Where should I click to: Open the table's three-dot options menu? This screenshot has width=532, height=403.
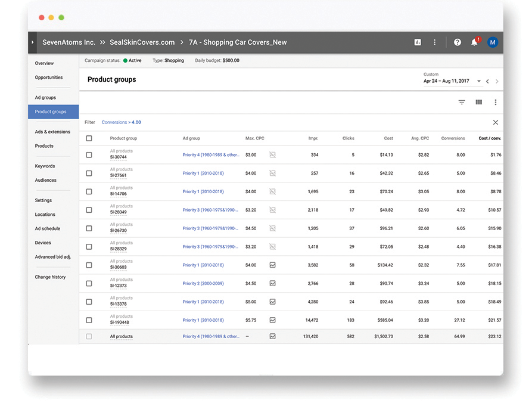tap(495, 102)
